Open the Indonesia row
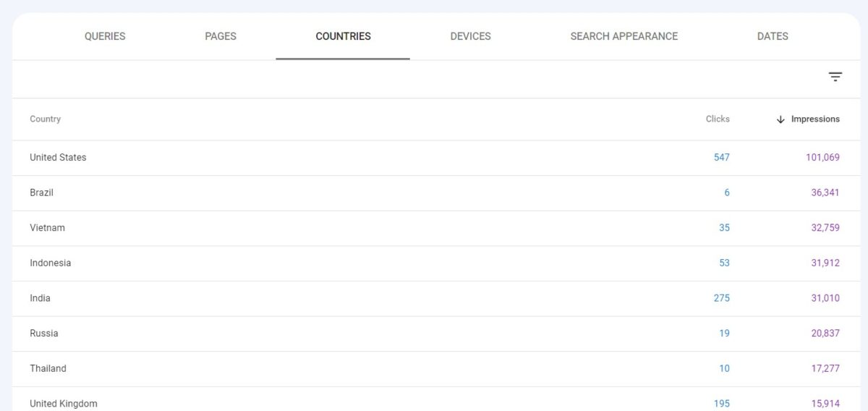 50,263
